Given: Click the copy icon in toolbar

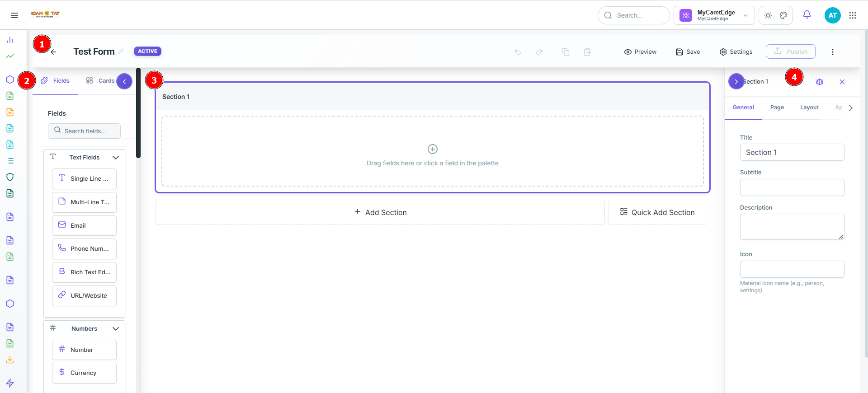Looking at the screenshot, I should point(566,52).
